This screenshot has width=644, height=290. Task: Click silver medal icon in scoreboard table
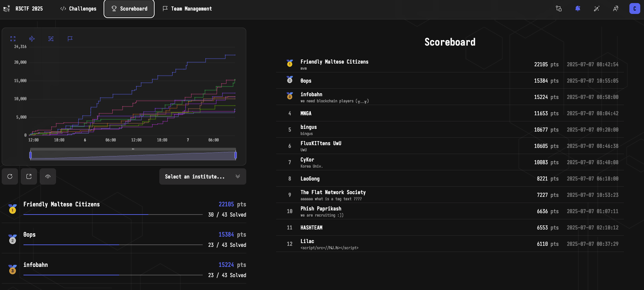pos(290,80)
